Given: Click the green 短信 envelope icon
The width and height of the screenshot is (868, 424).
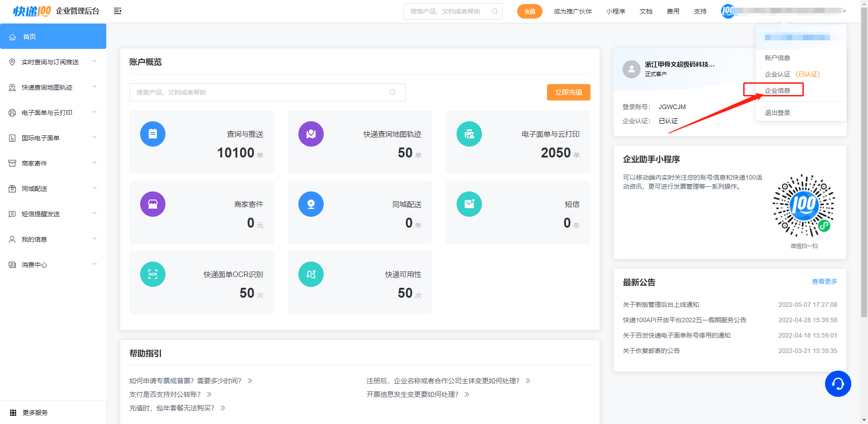Looking at the screenshot, I should click(469, 204).
